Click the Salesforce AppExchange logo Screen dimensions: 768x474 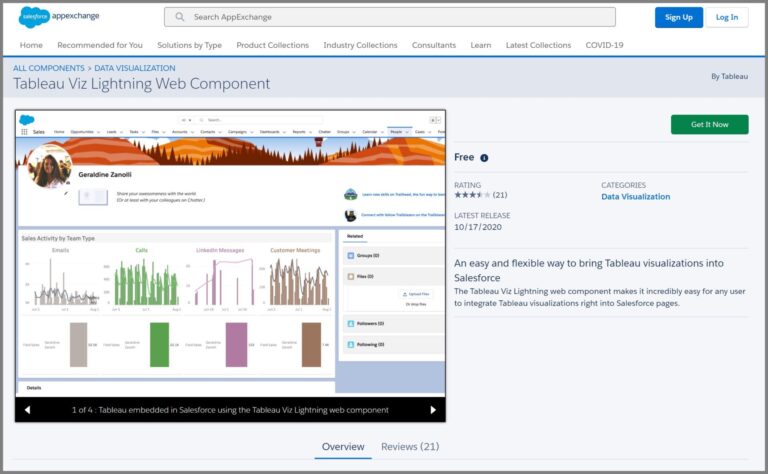tap(57, 17)
